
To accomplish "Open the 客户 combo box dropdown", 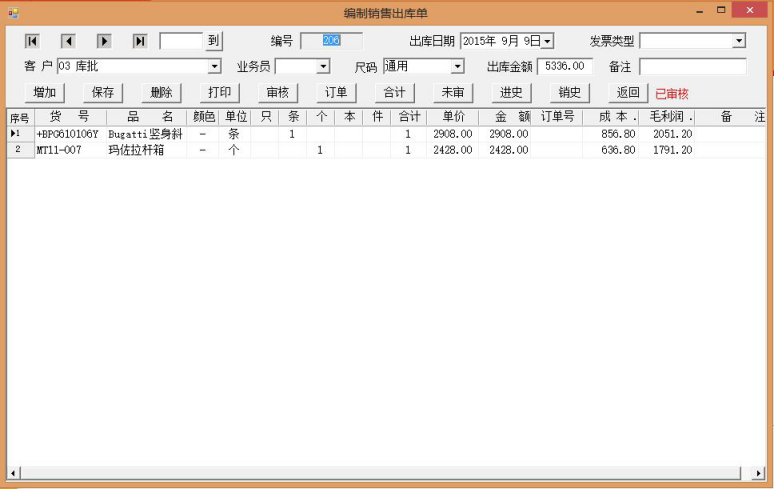I will coord(214,67).
